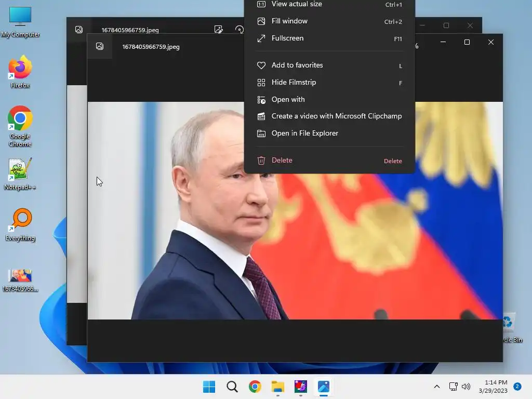
Task: Click the volume speaker tray icon
Action: click(466, 387)
